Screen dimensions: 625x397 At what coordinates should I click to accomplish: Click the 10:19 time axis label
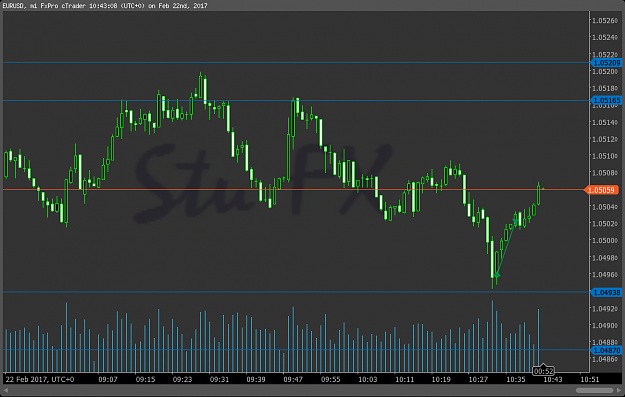(x=441, y=379)
